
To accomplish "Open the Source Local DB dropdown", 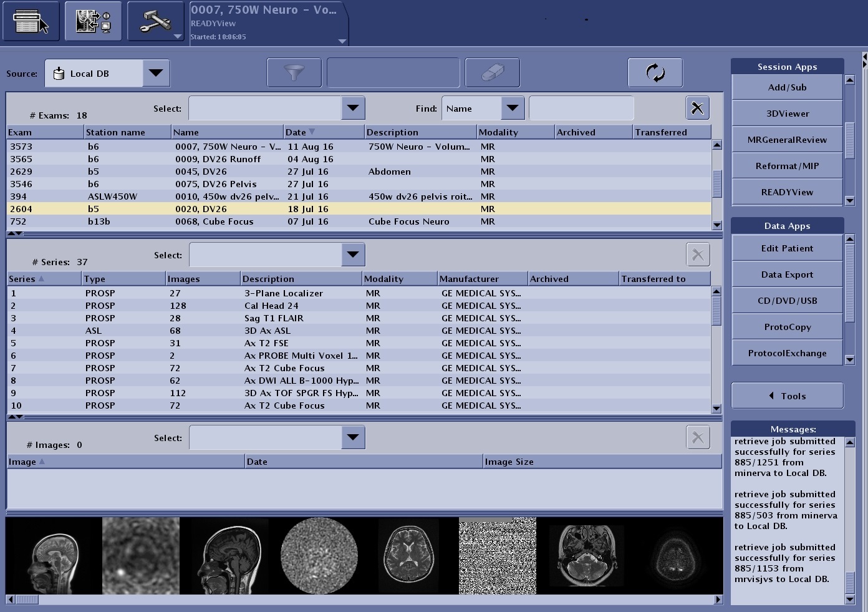I will point(156,74).
